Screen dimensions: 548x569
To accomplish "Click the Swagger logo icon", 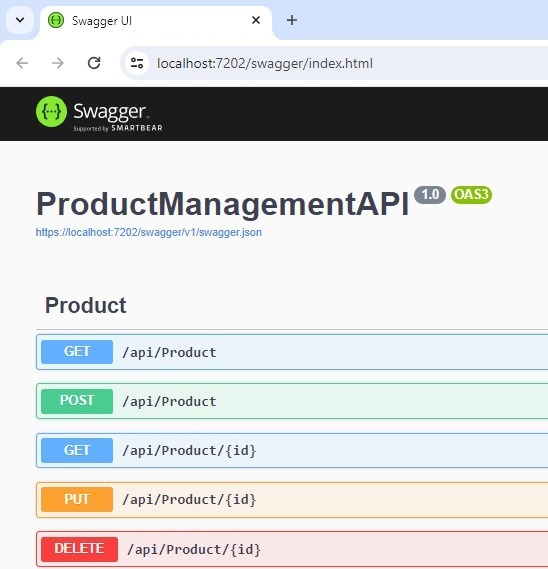I will click(x=51, y=111).
